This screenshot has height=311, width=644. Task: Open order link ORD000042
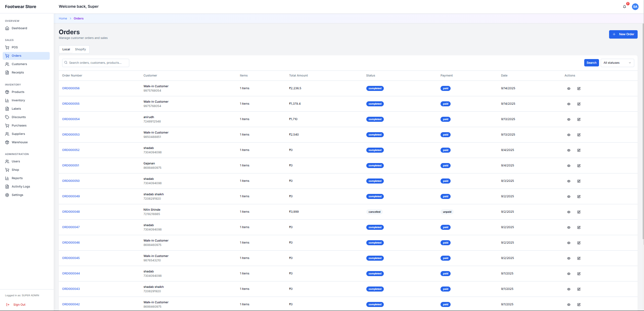coord(71,304)
